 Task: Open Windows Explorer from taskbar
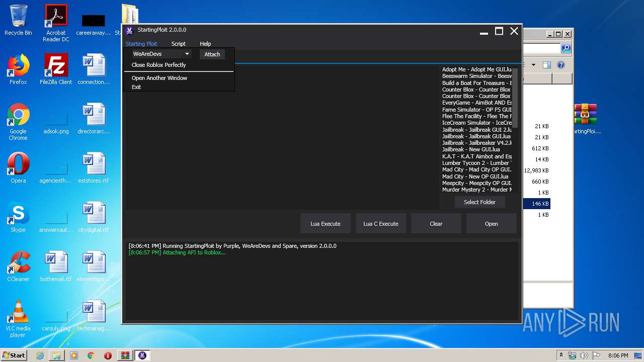[57, 355]
